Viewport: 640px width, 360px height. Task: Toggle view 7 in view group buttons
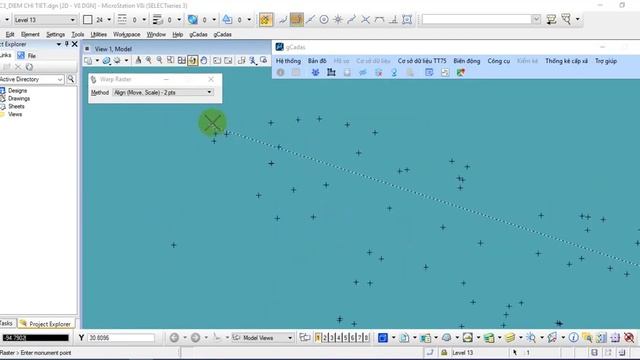360,338
